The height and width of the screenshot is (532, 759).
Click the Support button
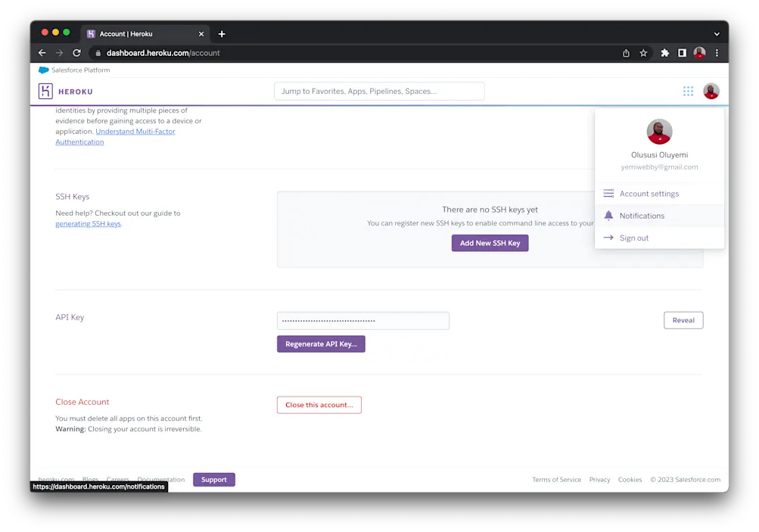click(x=214, y=480)
